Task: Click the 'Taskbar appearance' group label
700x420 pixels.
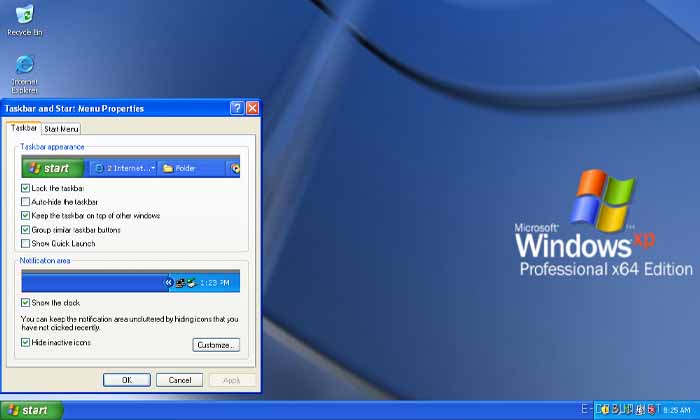Action: [x=52, y=147]
